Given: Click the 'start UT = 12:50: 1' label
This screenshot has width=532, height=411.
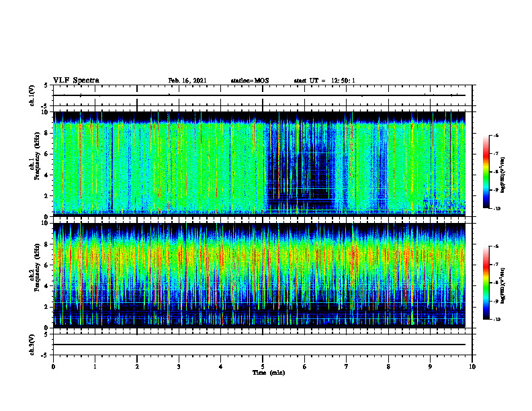Looking at the screenshot, I should pyautogui.click(x=324, y=81).
